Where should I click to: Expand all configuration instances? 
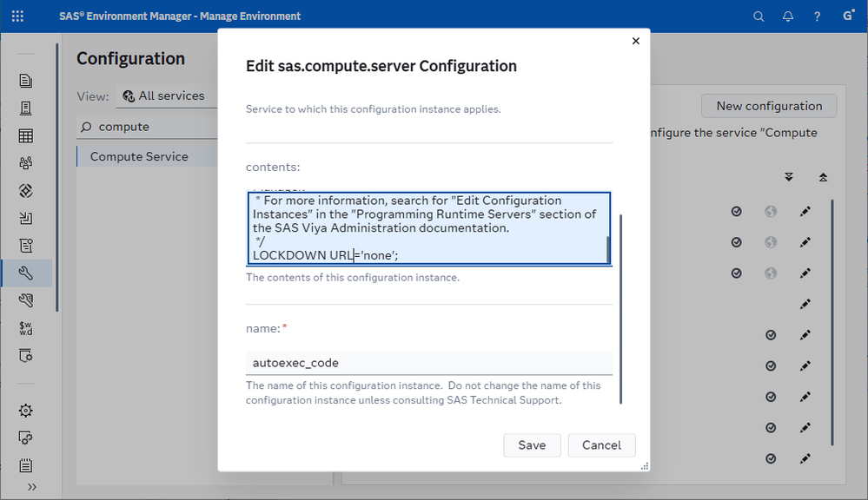tap(789, 177)
